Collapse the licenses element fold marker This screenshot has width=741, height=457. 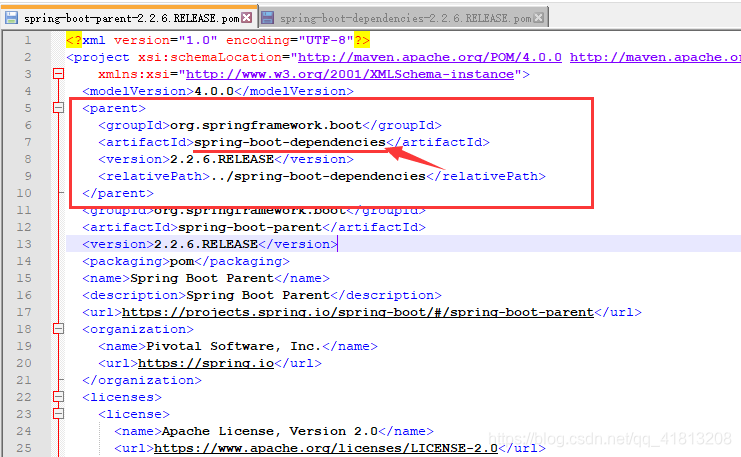click(58, 397)
